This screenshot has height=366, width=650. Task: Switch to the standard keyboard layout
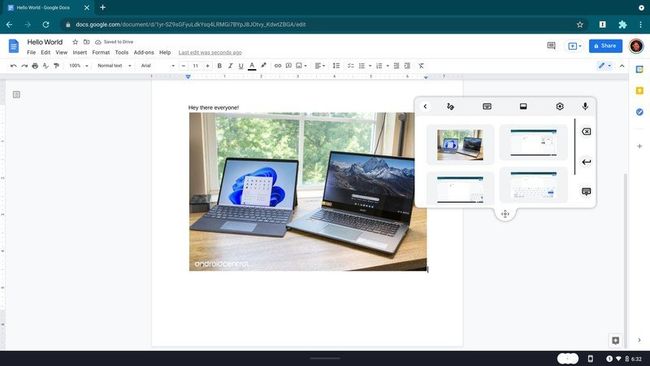pos(487,107)
